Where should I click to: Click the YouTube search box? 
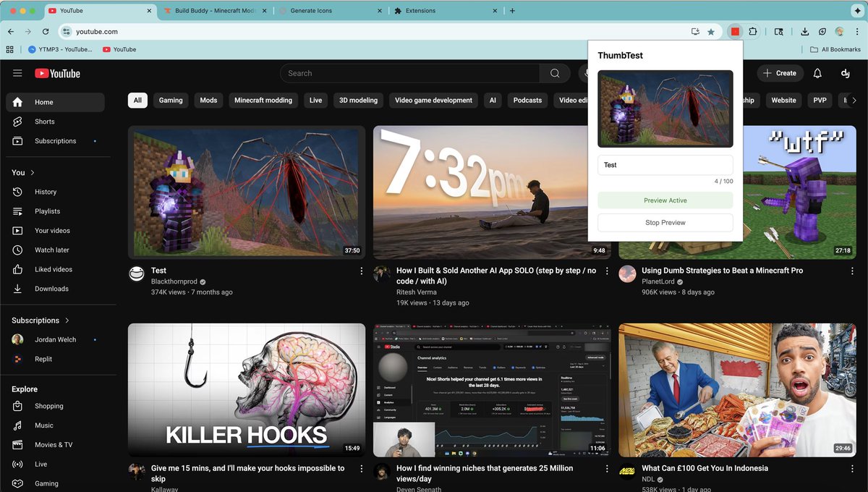point(410,73)
